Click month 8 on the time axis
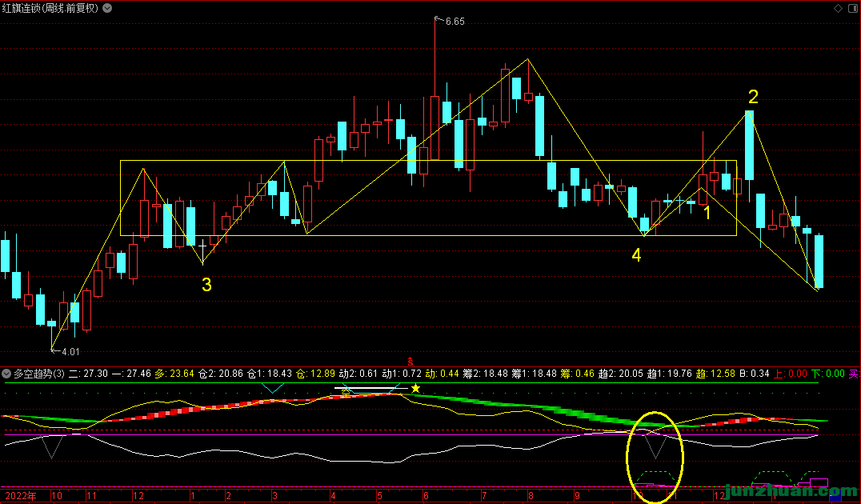The height and width of the screenshot is (504, 861). pos(531,496)
